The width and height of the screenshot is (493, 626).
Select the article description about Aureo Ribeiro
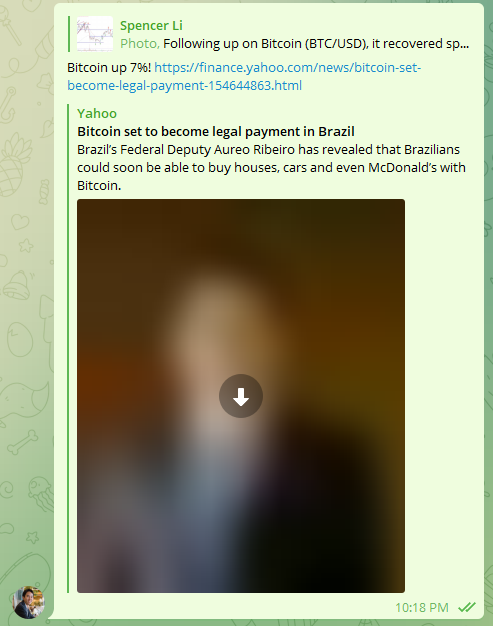pyautogui.click(x=271, y=168)
